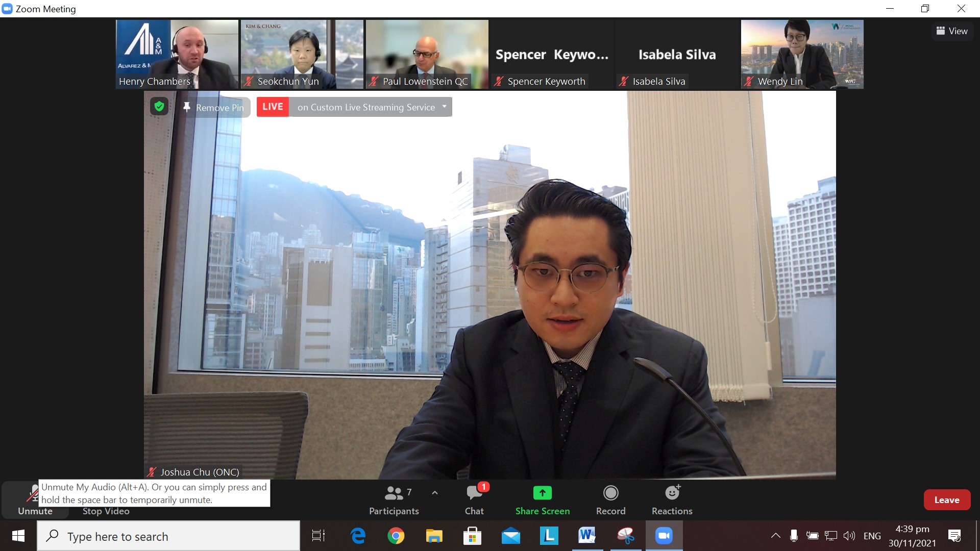This screenshot has width=980, height=551.
Task: Start recording with Record button
Action: (x=610, y=500)
